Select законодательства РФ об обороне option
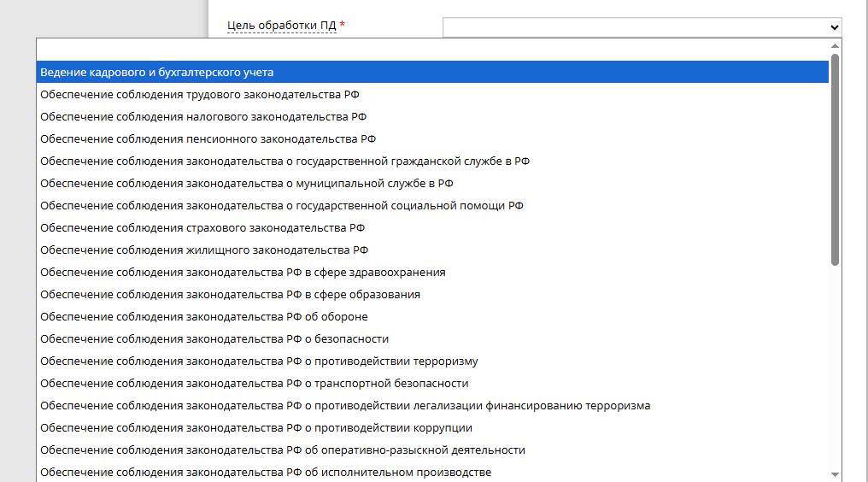868x482 pixels. pos(203,317)
